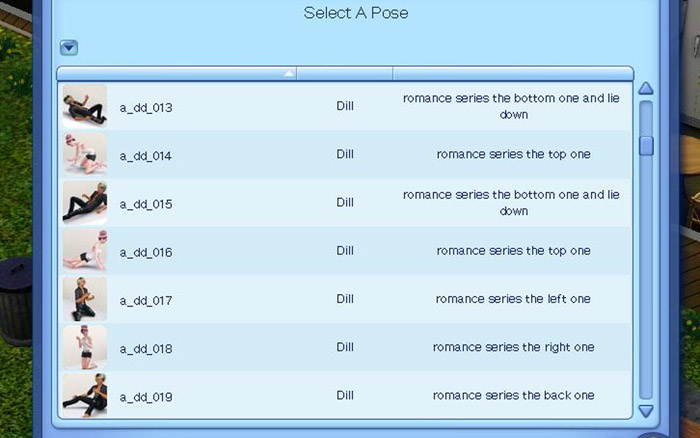Click the pose name a_dd_018
The height and width of the screenshot is (438, 700).
coord(146,349)
